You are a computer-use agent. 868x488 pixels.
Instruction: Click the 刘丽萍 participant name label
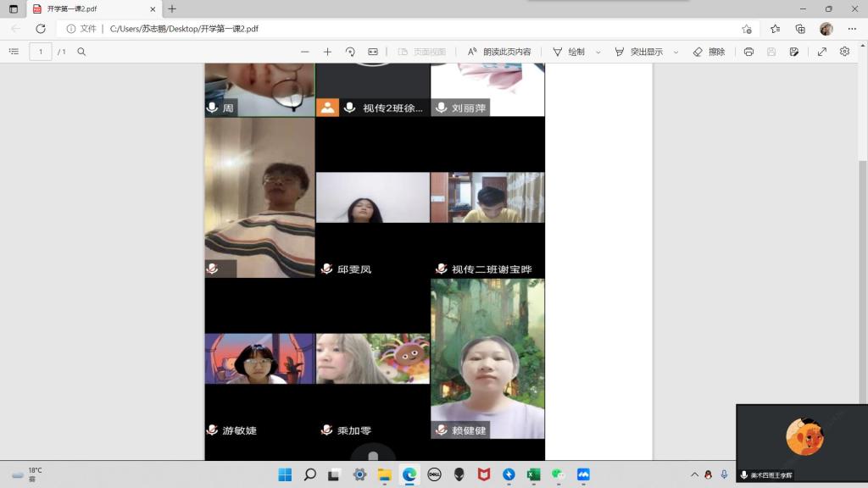468,108
